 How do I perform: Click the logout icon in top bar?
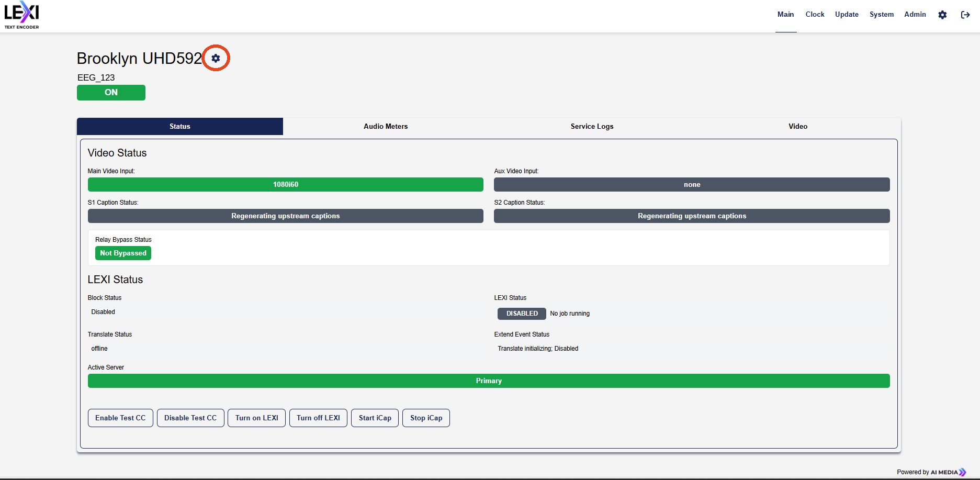(x=965, y=15)
